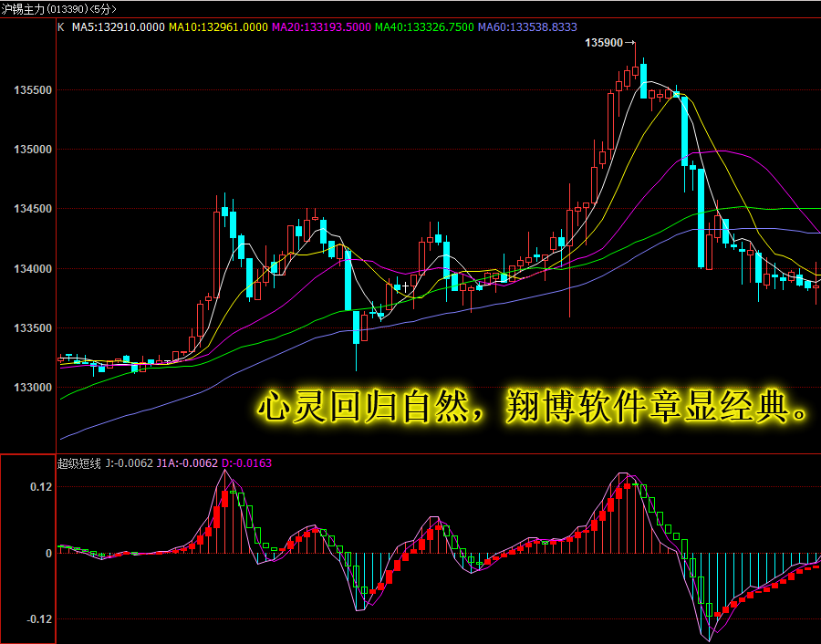The width and height of the screenshot is (821, 644).
Task: Click the chart title 沪锡主力(013390)<5分>
Action: click(x=58, y=9)
